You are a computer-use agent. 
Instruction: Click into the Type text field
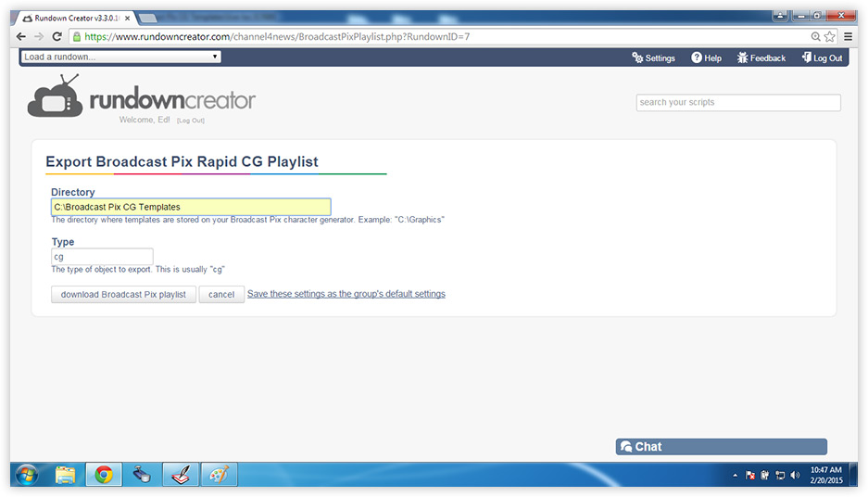pyautogui.click(x=102, y=257)
